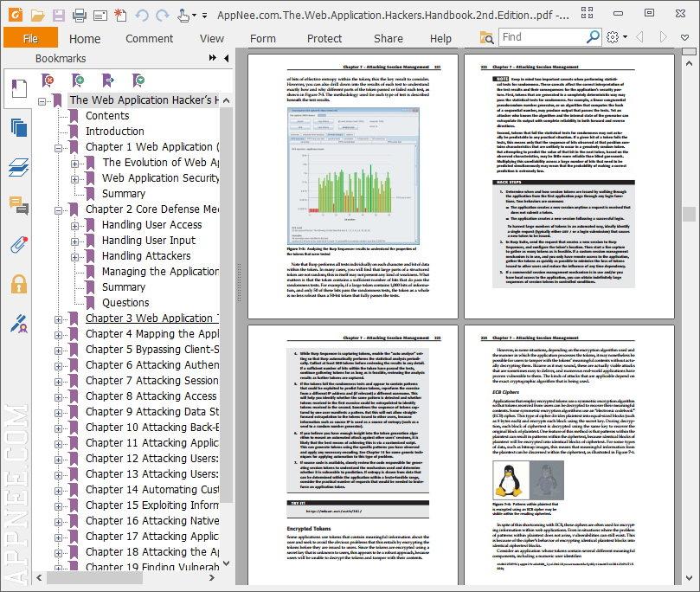Screen dimensions: 700x592
Task: Open the Attachments paperclip panel
Action: (x=19, y=245)
